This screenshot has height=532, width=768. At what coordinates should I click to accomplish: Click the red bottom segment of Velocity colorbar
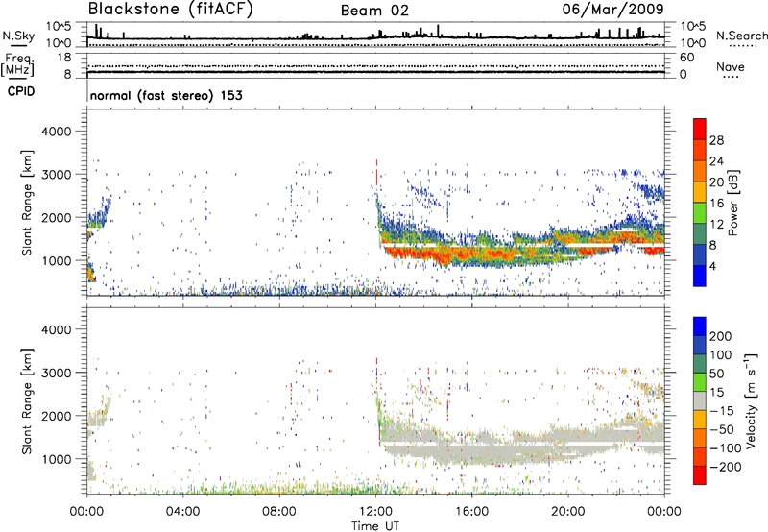pyautogui.click(x=700, y=475)
